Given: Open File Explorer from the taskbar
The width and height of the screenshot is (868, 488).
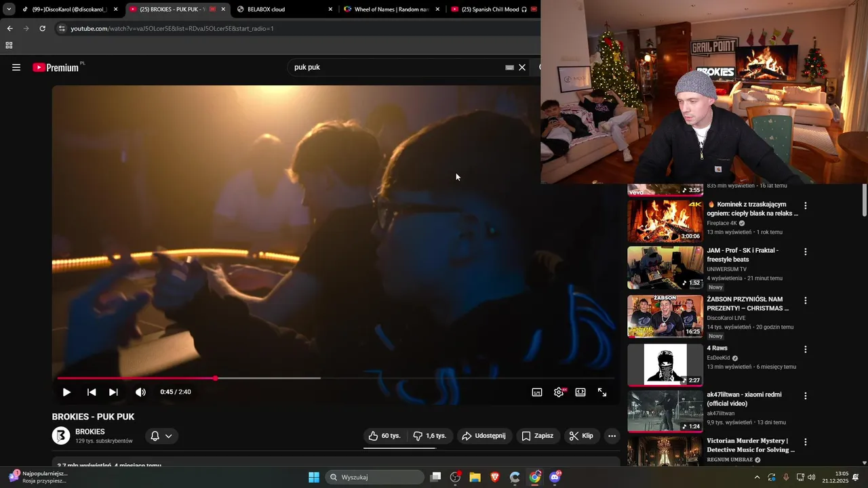Looking at the screenshot, I should (x=475, y=477).
